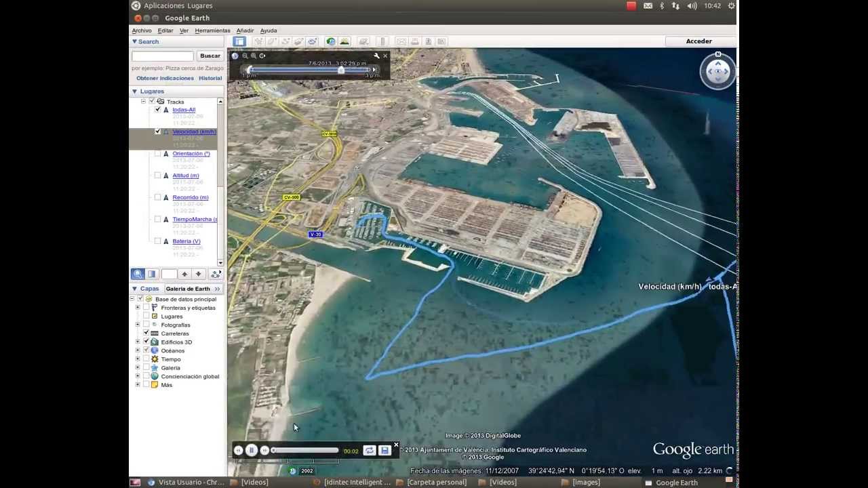Pause the tour playback
This screenshot has height=488, width=868.
click(252, 450)
